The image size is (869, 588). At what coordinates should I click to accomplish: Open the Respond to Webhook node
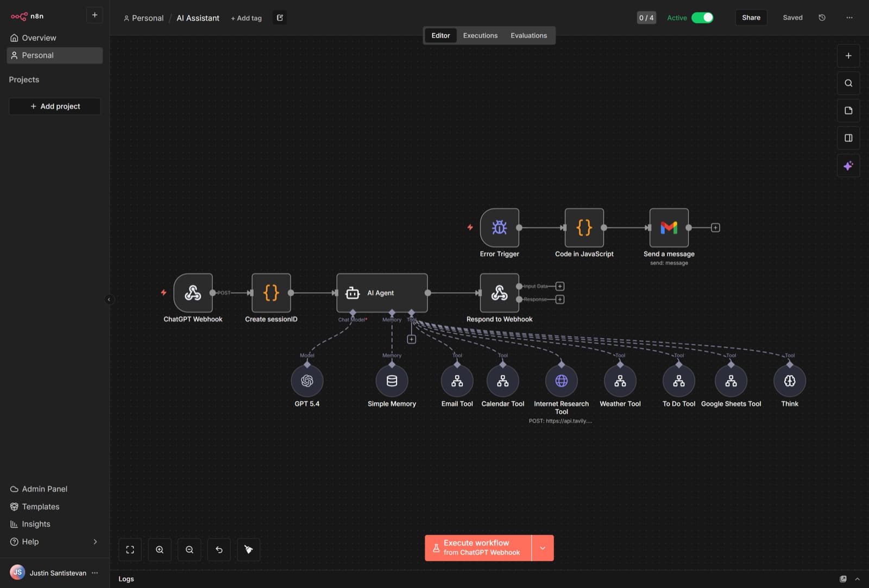[x=499, y=293]
